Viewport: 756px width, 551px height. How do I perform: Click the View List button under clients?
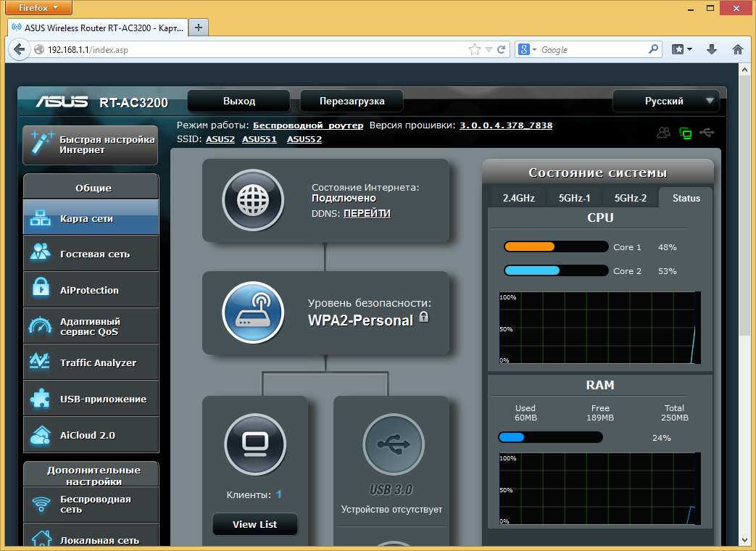[x=255, y=524]
